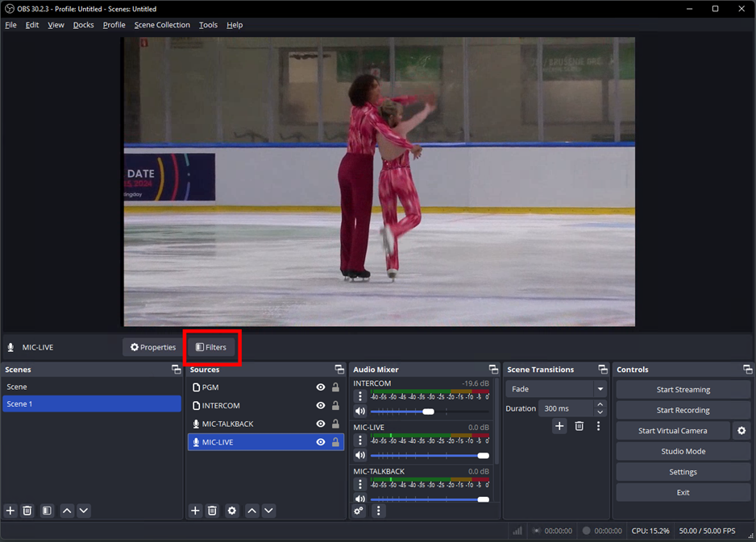Open Filters for MIC-LIVE source
Viewport: 756px width, 542px height.
point(211,347)
